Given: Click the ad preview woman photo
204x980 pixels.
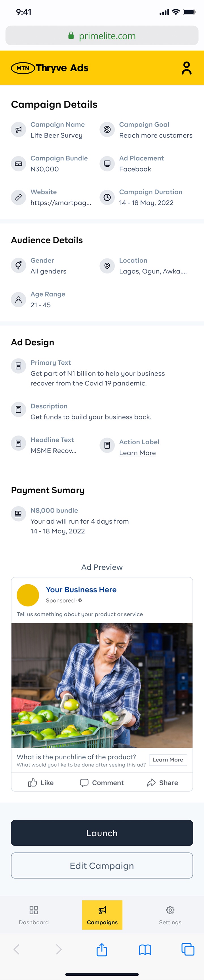Looking at the screenshot, I should tap(102, 685).
